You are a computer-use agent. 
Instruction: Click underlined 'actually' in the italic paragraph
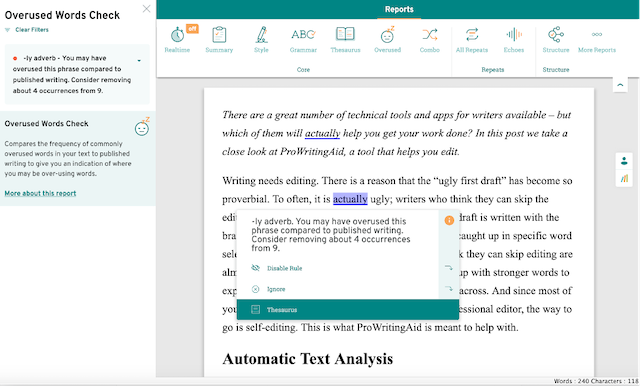[322, 133]
